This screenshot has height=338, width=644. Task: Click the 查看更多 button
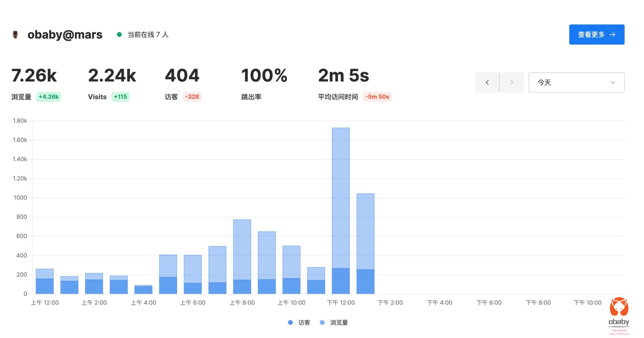click(x=596, y=34)
